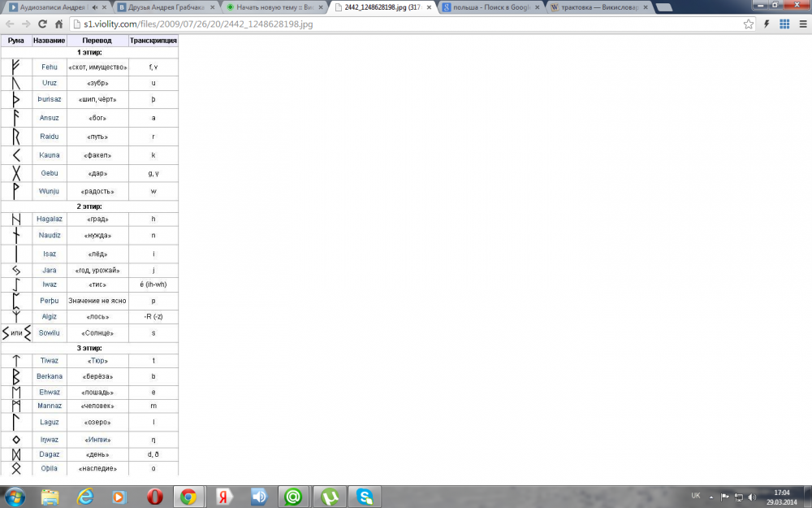Screen dimensions: 812x508
Task: Launch Opera from the taskbar
Action: [154, 497]
